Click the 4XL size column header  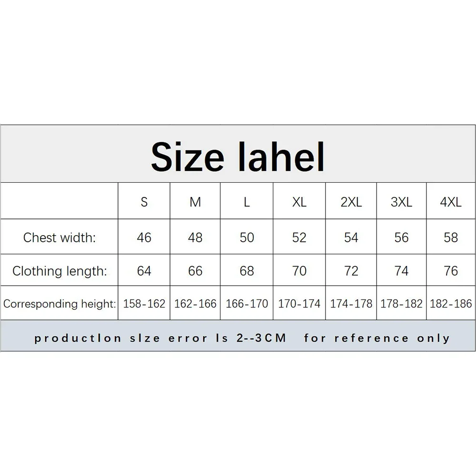(x=451, y=202)
